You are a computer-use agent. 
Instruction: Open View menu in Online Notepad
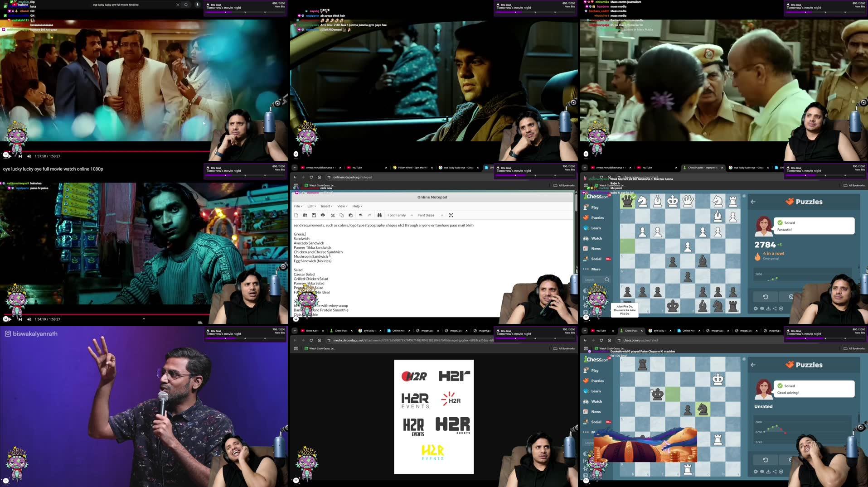pos(342,206)
